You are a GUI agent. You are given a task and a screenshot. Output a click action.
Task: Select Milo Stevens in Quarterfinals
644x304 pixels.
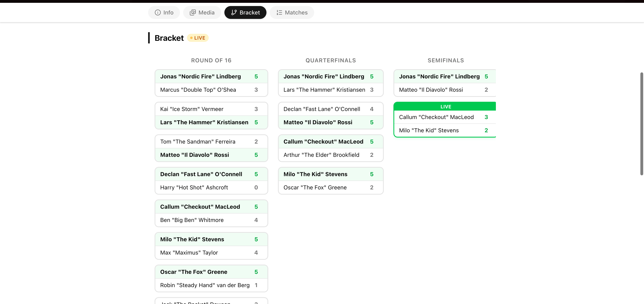[330, 174]
